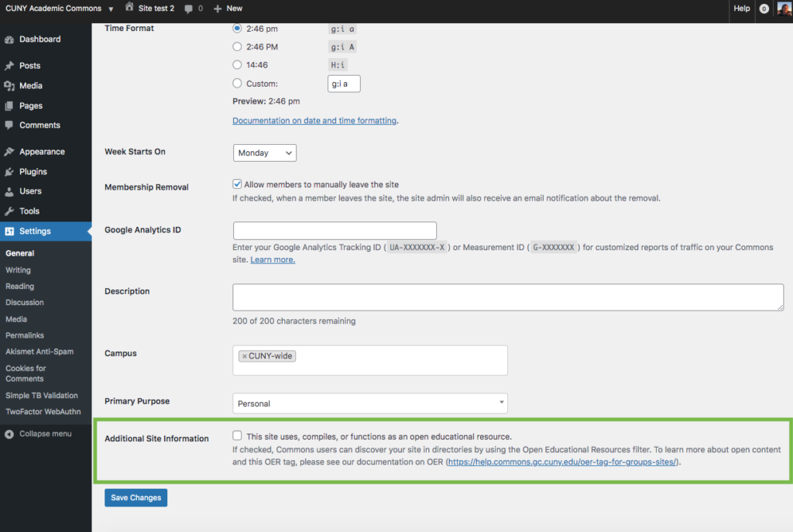Open the OER tag help documentation link
Screen dimensions: 793x532
(562, 462)
